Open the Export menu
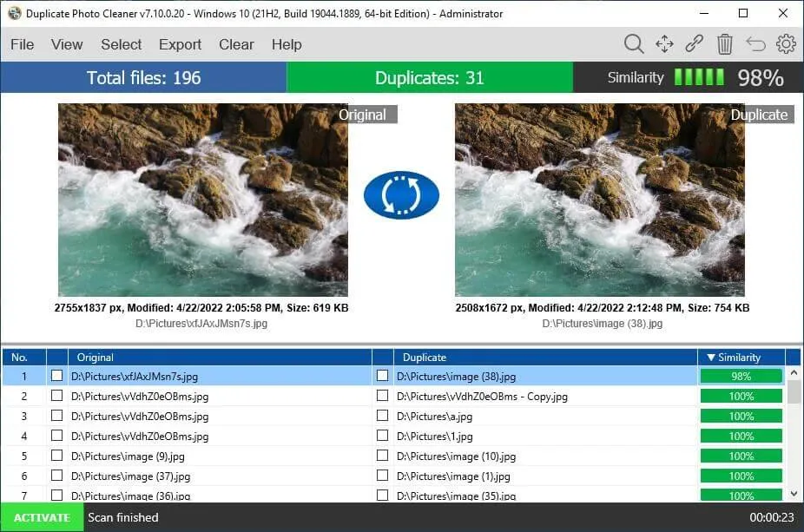The height and width of the screenshot is (532, 804). pos(180,44)
